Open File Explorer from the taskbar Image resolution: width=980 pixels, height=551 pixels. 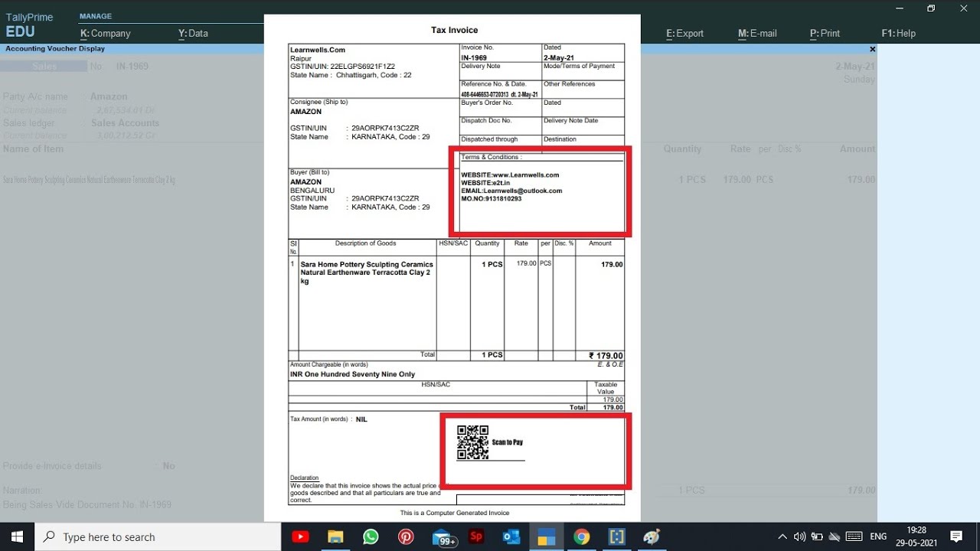pyautogui.click(x=335, y=536)
